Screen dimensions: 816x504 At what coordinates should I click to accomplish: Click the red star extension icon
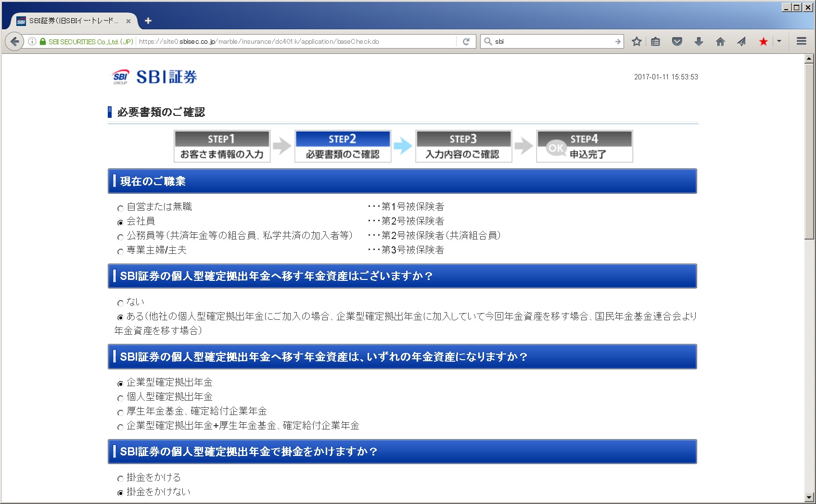[x=763, y=41]
